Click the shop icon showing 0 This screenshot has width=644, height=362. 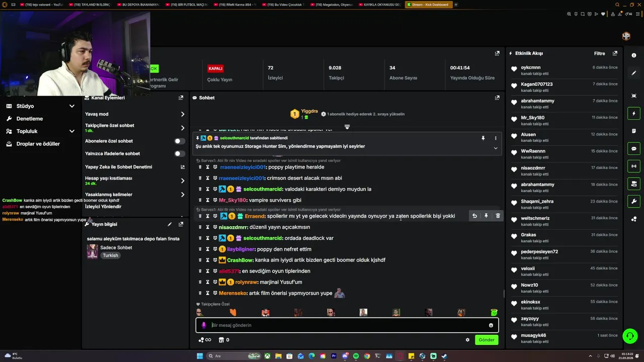[224, 340]
